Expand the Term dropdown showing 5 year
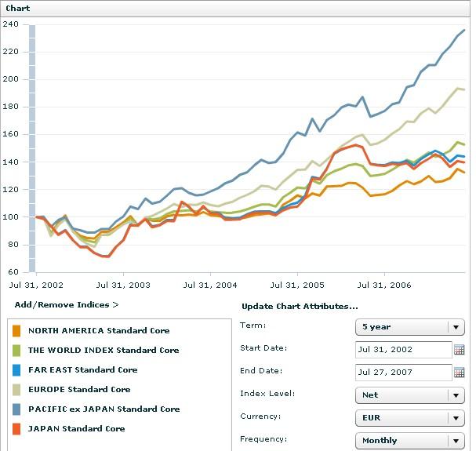Viewport: 476px width, 451px height. point(410,327)
